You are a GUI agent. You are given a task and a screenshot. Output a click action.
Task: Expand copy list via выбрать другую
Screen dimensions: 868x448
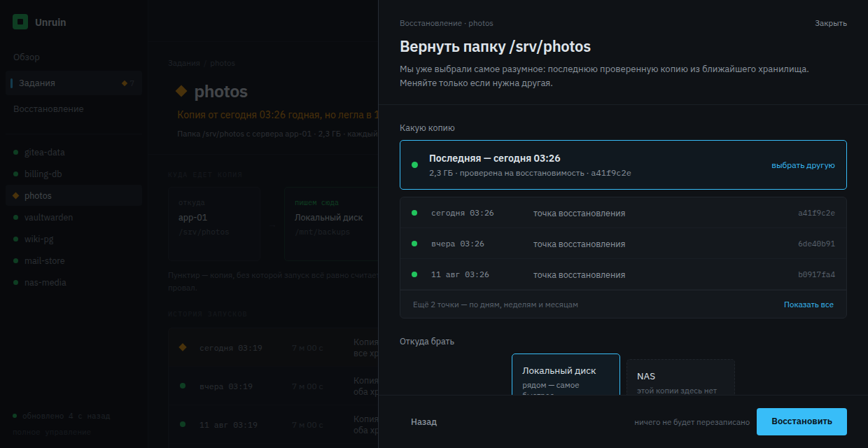803,165
